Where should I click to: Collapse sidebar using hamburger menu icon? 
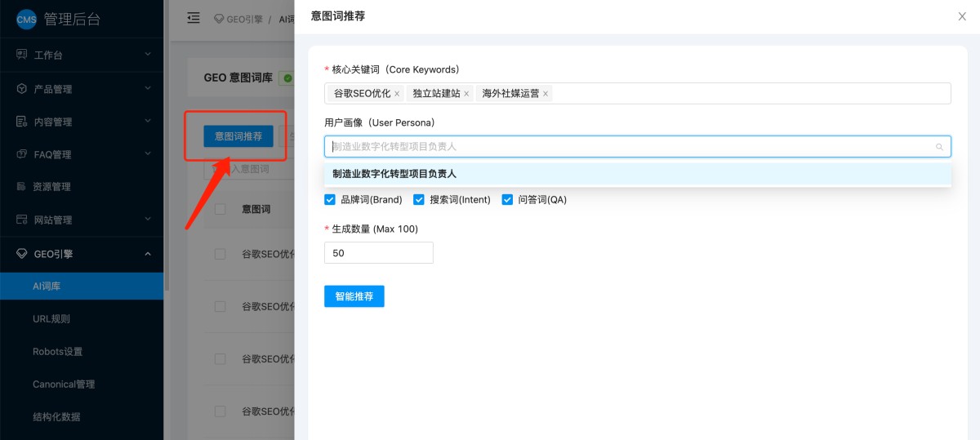pyautogui.click(x=194, y=18)
